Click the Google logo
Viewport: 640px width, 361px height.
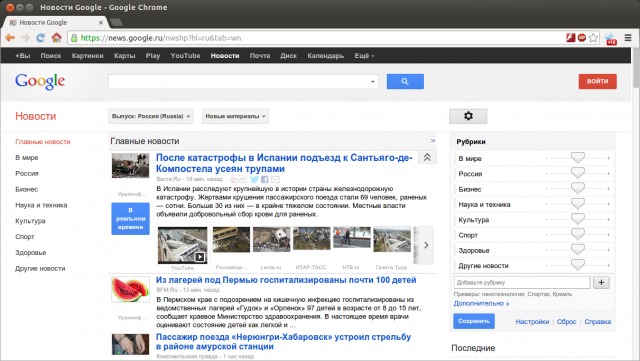tap(40, 81)
